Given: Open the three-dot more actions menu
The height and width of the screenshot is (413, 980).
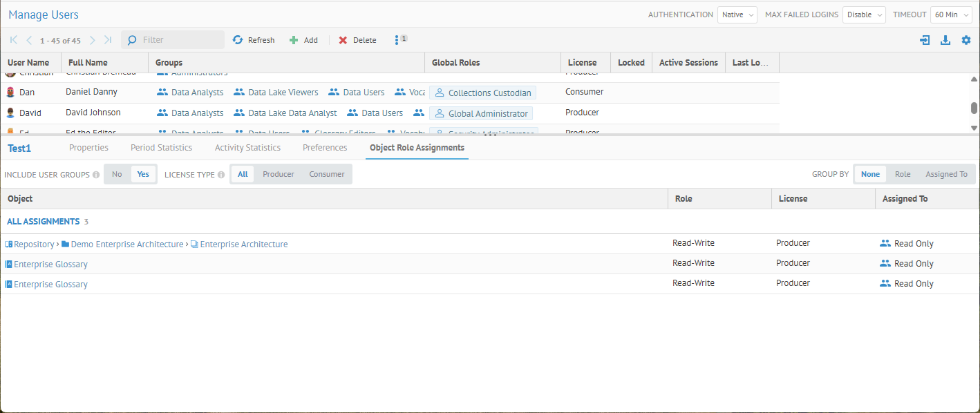Looking at the screenshot, I should 397,40.
